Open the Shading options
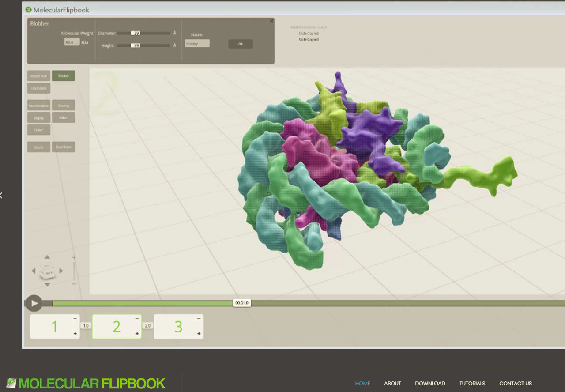Image resolution: width=565 pixels, height=392 pixels. point(64,106)
